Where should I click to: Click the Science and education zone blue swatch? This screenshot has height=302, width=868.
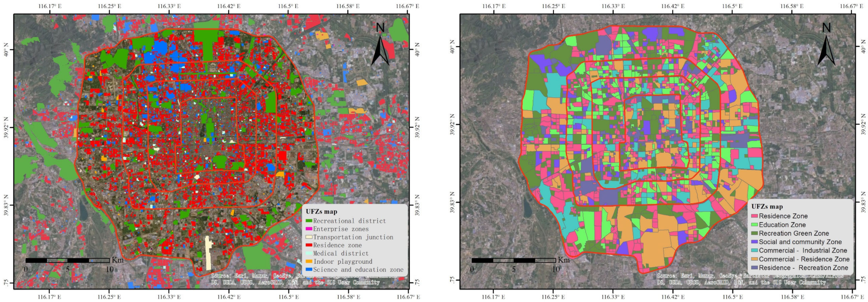(309, 270)
